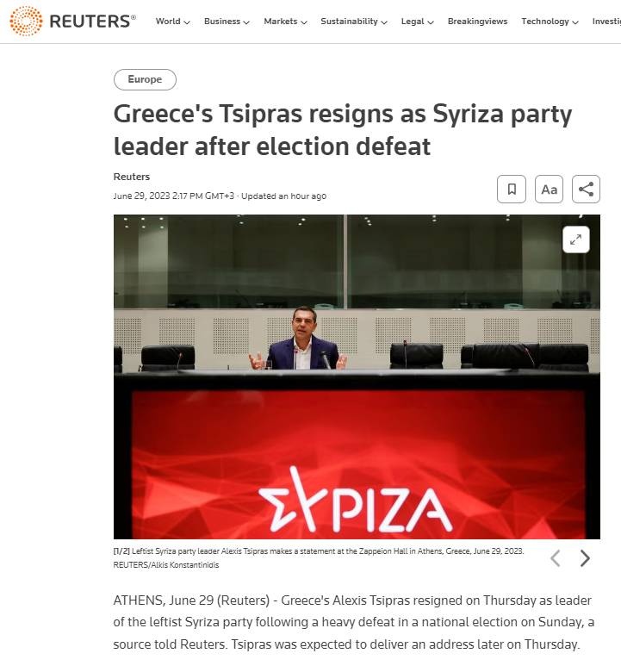Open the Breakingviews section
The width and height of the screenshot is (621, 672).
point(477,22)
